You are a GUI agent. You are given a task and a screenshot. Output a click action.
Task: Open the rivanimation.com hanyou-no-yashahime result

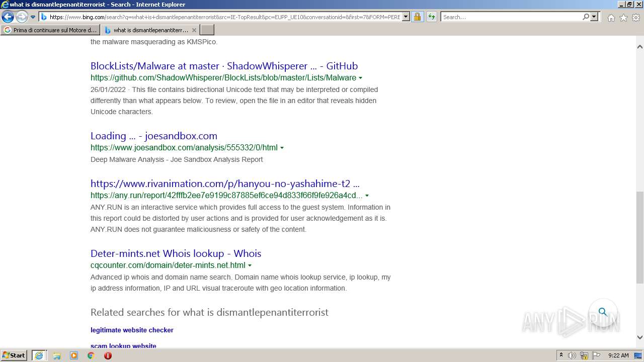[225, 184]
